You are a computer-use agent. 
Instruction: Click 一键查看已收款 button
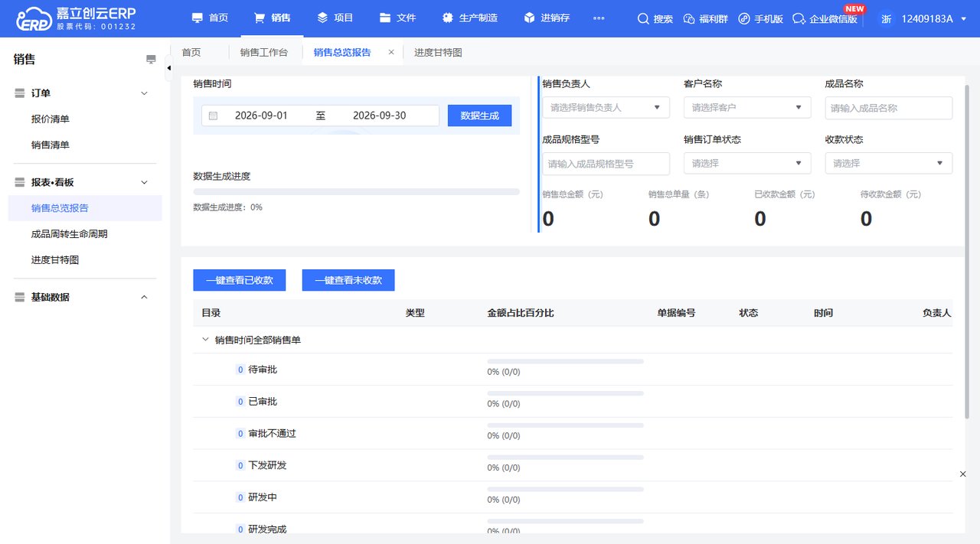click(240, 280)
